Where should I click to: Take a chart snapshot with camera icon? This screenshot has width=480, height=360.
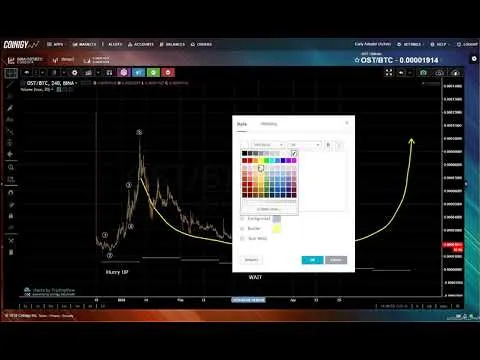pos(423,73)
